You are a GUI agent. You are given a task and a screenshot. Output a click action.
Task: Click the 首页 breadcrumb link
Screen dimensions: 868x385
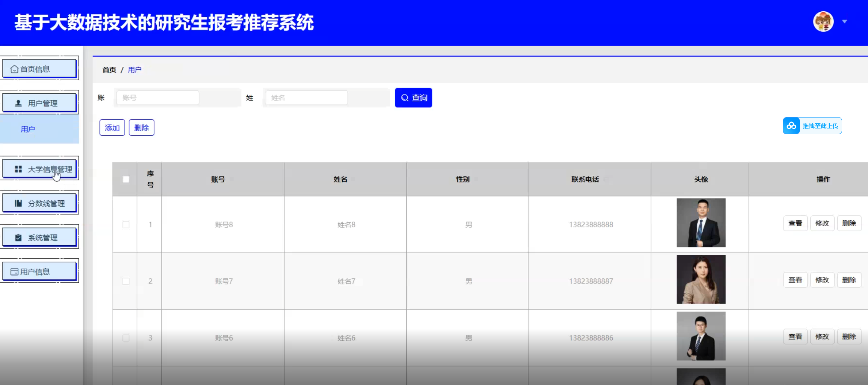(x=109, y=70)
